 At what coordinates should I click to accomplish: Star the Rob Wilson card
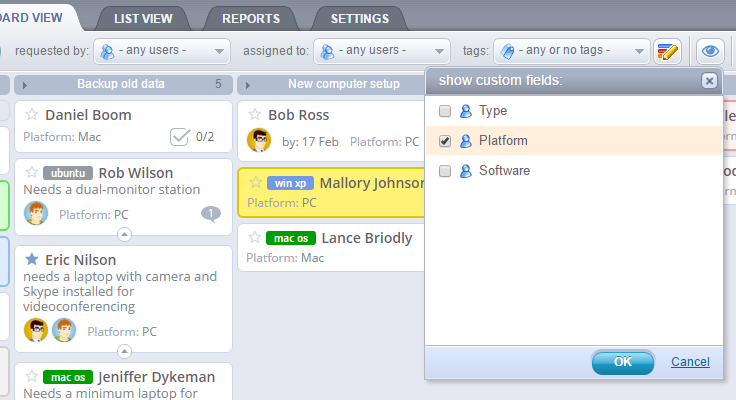point(31,172)
